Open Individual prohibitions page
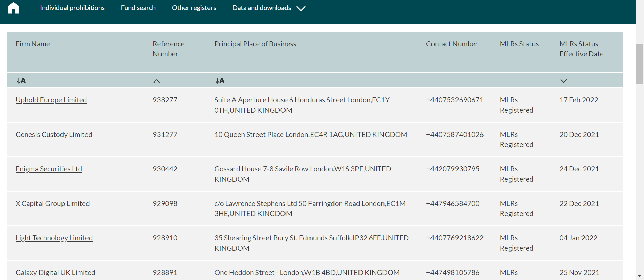The width and height of the screenshot is (644, 280). (x=72, y=8)
